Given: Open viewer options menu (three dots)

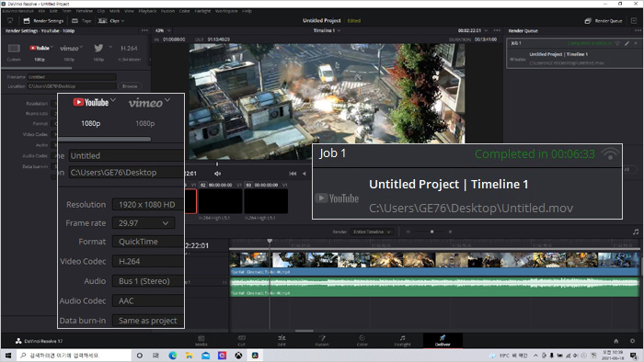Looking at the screenshot, I should [497, 30].
